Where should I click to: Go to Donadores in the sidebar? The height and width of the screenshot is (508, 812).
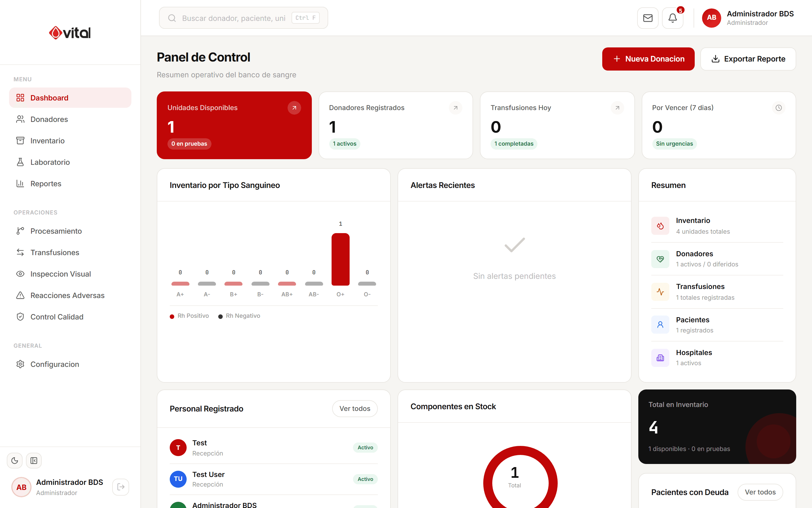coord(70,119)
